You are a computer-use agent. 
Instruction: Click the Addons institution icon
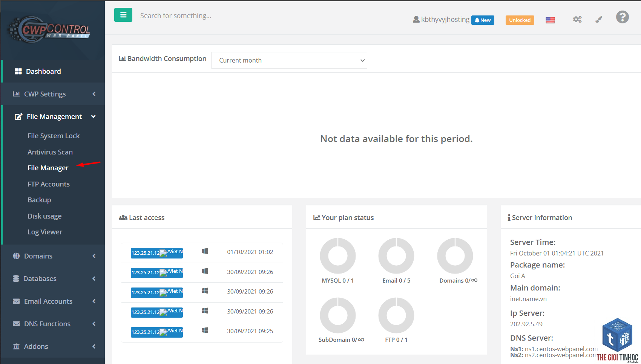(x=16, y=346)
